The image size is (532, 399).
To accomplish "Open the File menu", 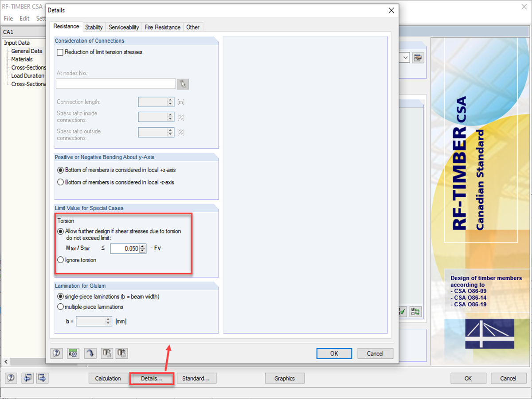I will tap(8, 19).
